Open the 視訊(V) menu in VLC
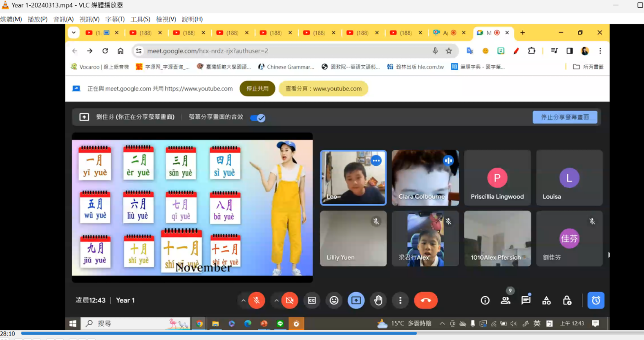The image size is (644, 340). 89,19
